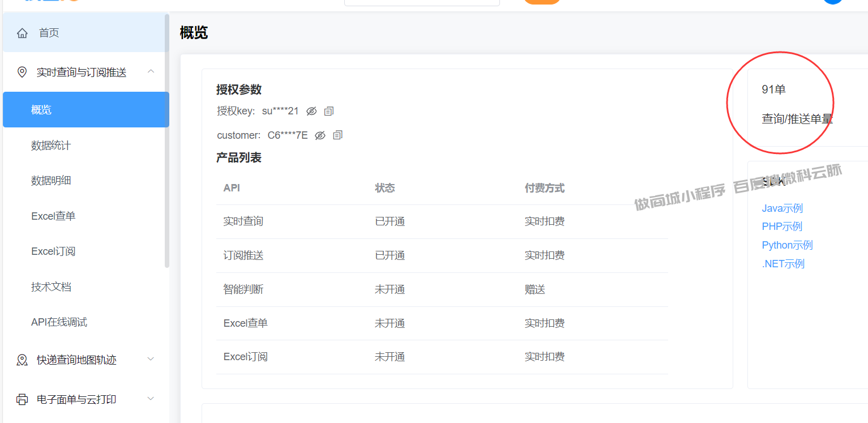868x423 pixels.
Task: Click 已开通 status in 实时查询 row
Action: click(x=390, y=221)
